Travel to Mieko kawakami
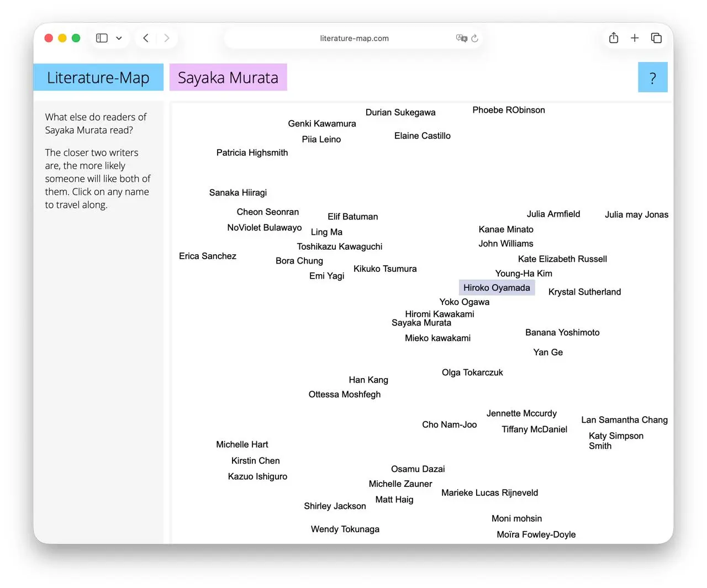The width and height of the screenshot is (707, 588). [x=437, y=338]
